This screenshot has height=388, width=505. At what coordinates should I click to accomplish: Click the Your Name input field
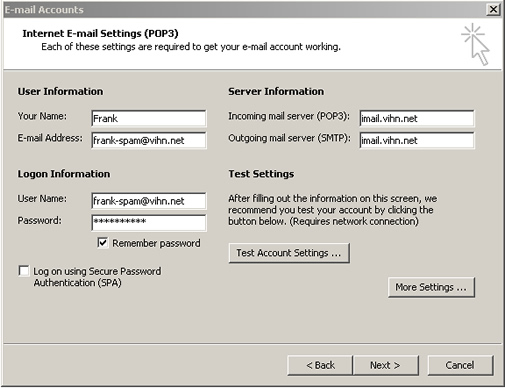pyautogui.click(x=149, y=118)
